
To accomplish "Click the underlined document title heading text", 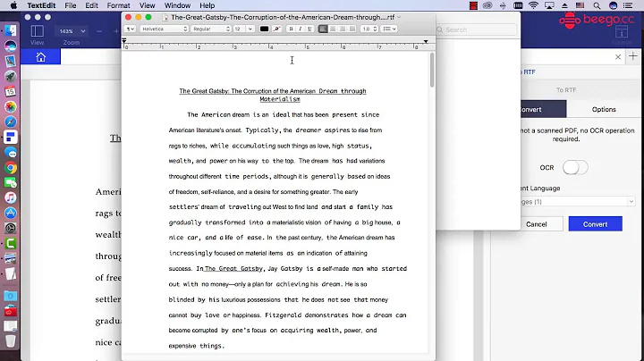I will point(273,95).
